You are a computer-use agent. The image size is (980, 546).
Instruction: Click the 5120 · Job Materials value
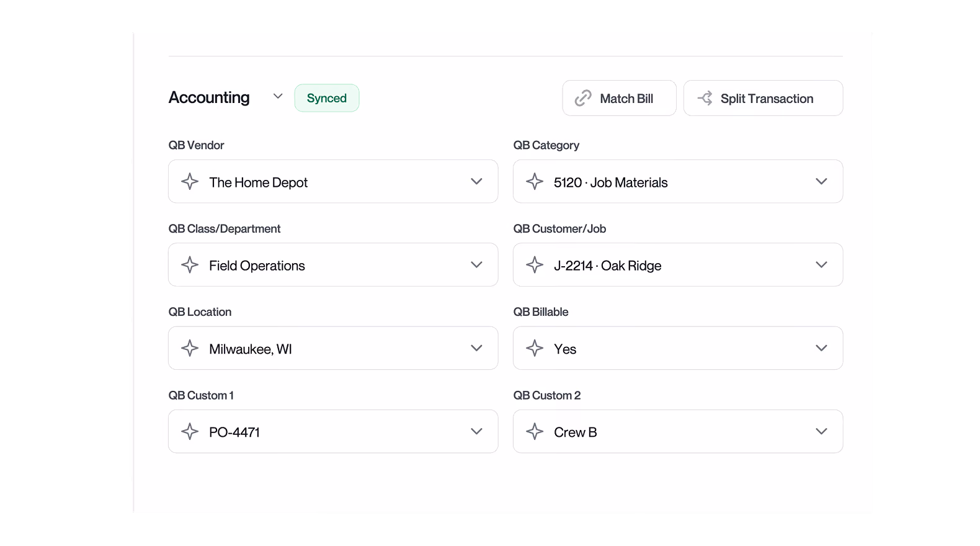coord(610,182)
